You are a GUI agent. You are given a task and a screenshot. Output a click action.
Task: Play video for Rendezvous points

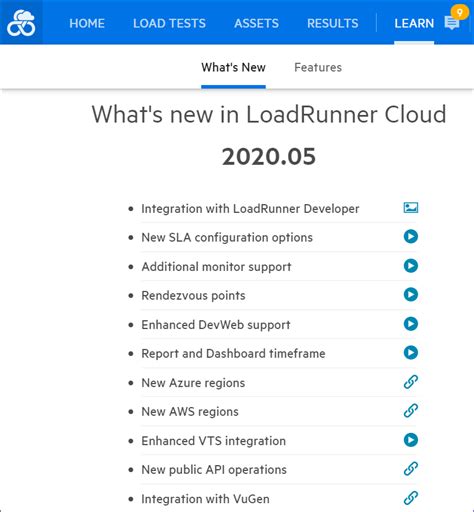point(411,295)
